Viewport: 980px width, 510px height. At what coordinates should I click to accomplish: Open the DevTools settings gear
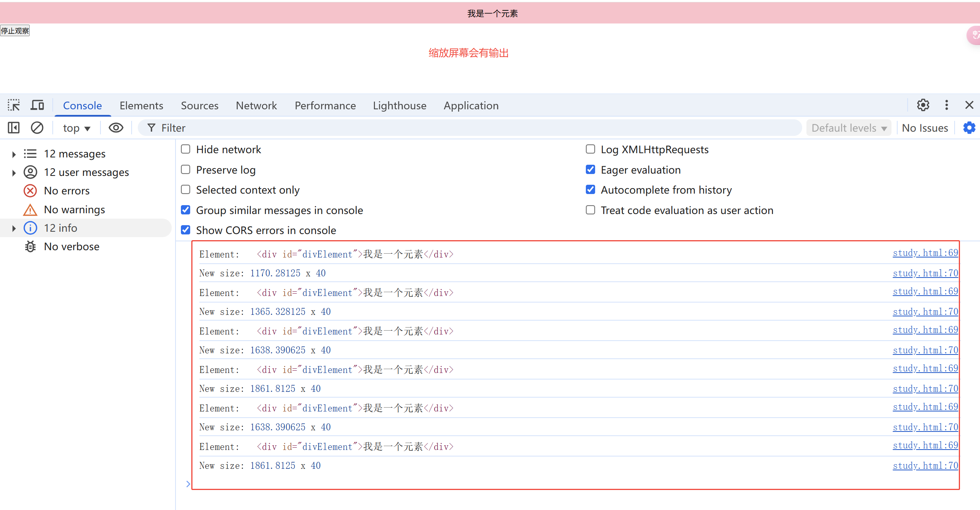(x=923, y=105)
